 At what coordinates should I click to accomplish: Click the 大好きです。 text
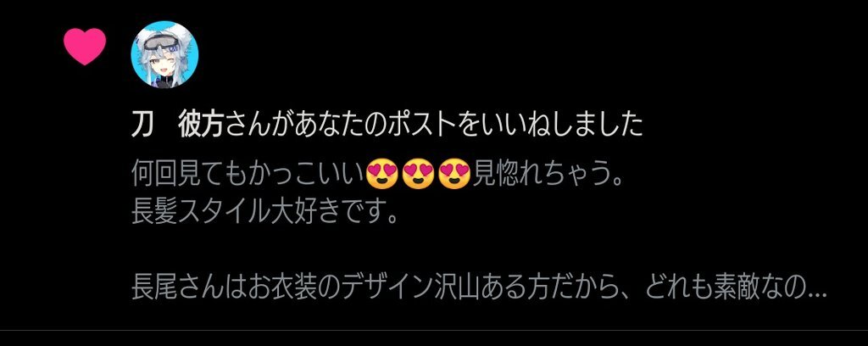pos(334,213)
